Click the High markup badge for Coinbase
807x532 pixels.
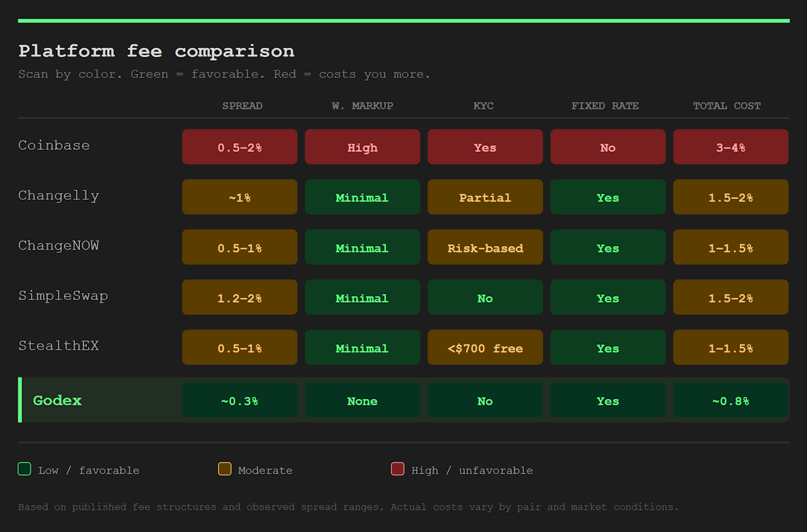pyautogui.click(x=362, y=147)
